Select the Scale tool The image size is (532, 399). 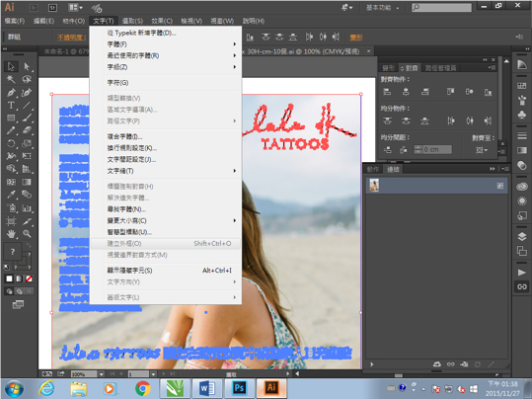coord(27,143)
